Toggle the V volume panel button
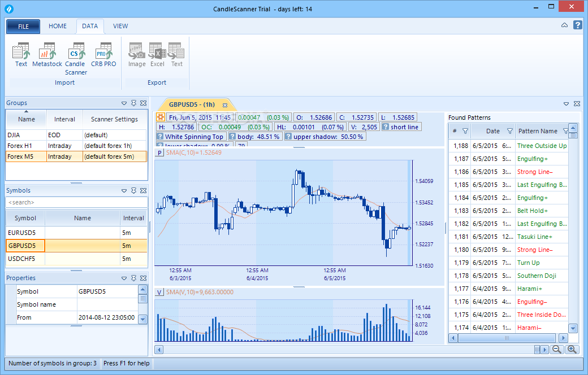The height and width of the screenshot is (375, 588). click(160, 292)
